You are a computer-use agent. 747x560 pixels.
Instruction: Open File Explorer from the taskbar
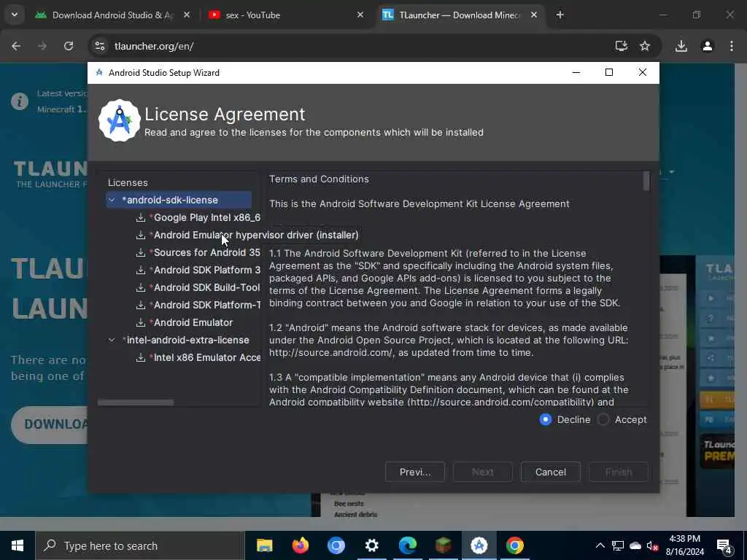264,545
